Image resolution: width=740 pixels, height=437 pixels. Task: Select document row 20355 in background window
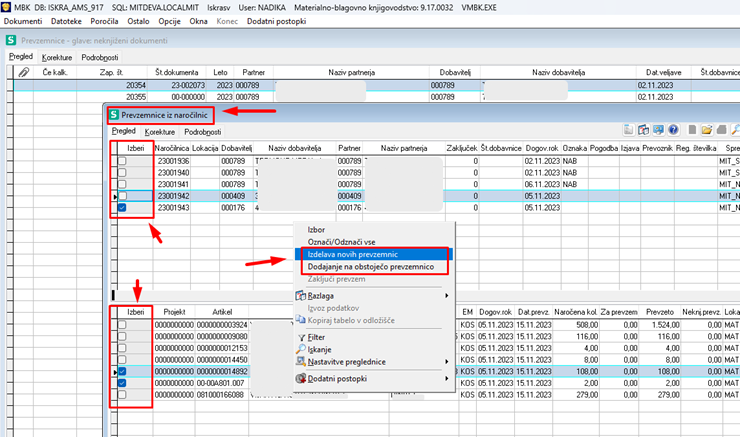point(377,97)
